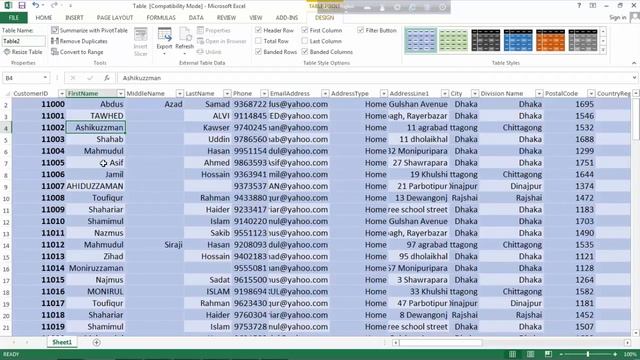Toggle the Banded Rows checkbox

(258, 52)
